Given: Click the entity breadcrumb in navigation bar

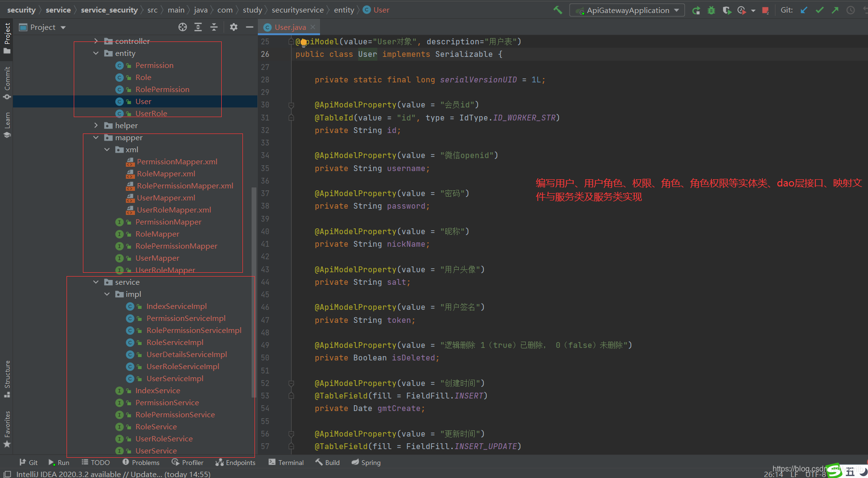Looking at the screenshot, I should [x=344, y=10].
